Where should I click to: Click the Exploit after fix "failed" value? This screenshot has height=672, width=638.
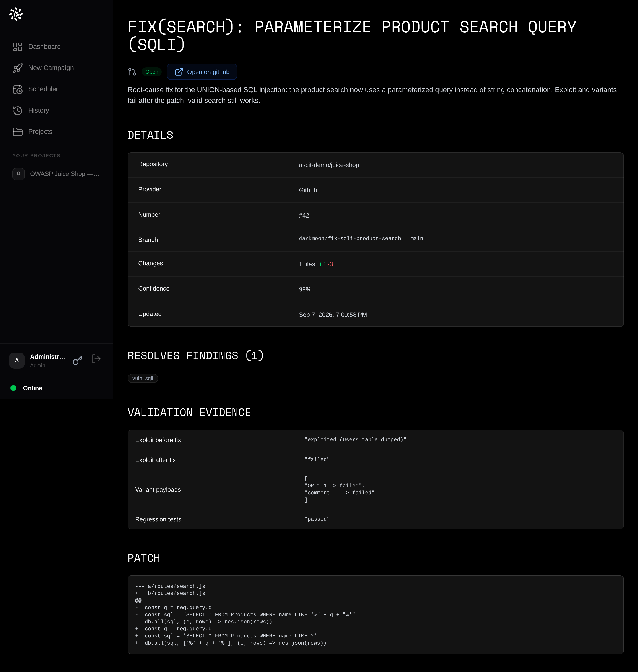click(317, 459)
